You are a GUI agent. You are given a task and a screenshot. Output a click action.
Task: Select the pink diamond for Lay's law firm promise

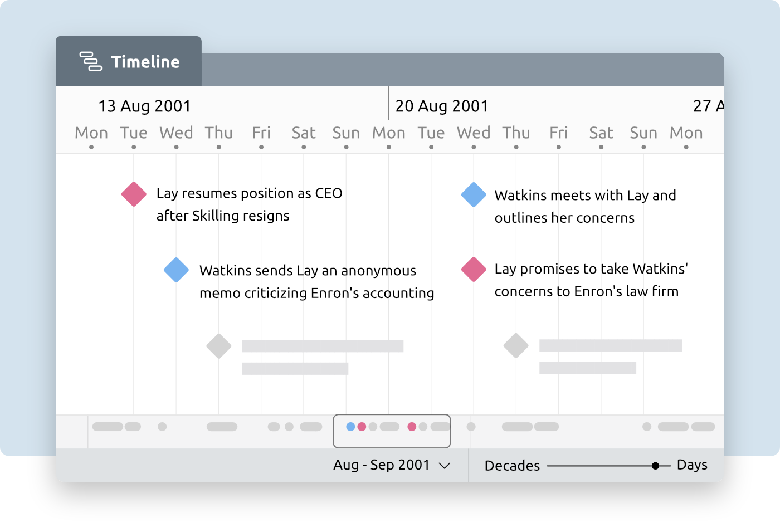tap(474, 269)
